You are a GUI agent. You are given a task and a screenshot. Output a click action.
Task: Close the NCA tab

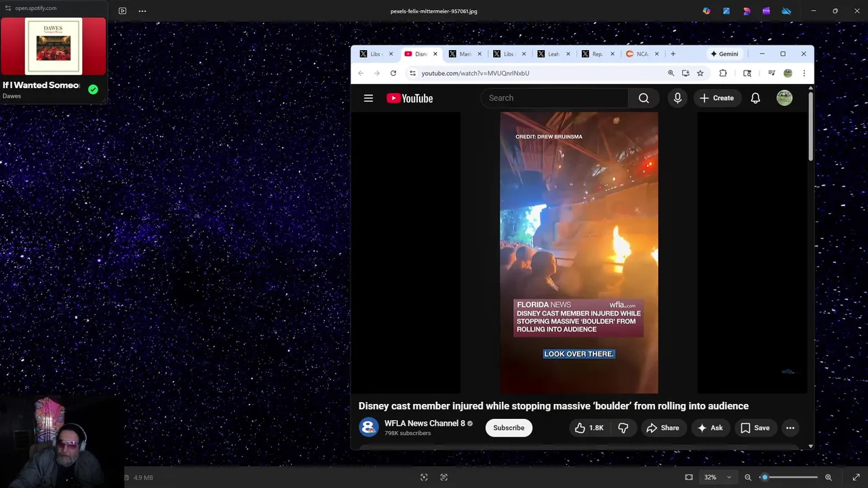657,54
